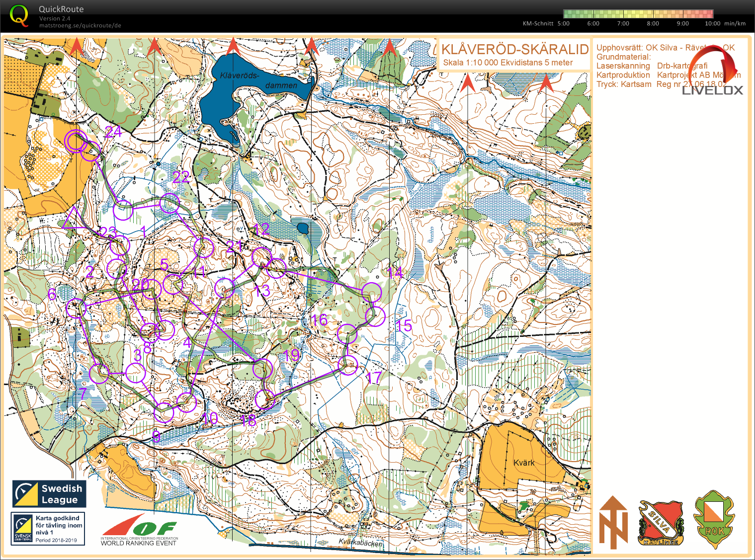Click the Livelox logo with red arrow
This screenshot has height=560, width=755.
pos(714,71)
